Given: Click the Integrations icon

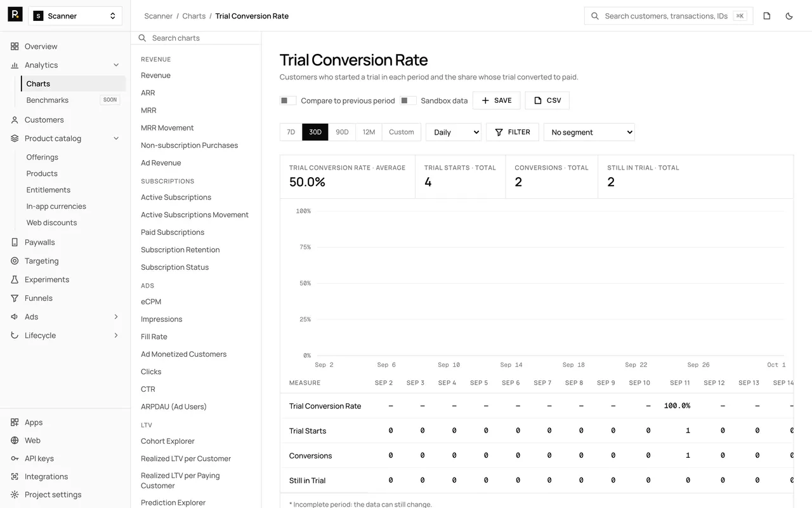Looking at the screenshot, I should [x=15, y=476].
